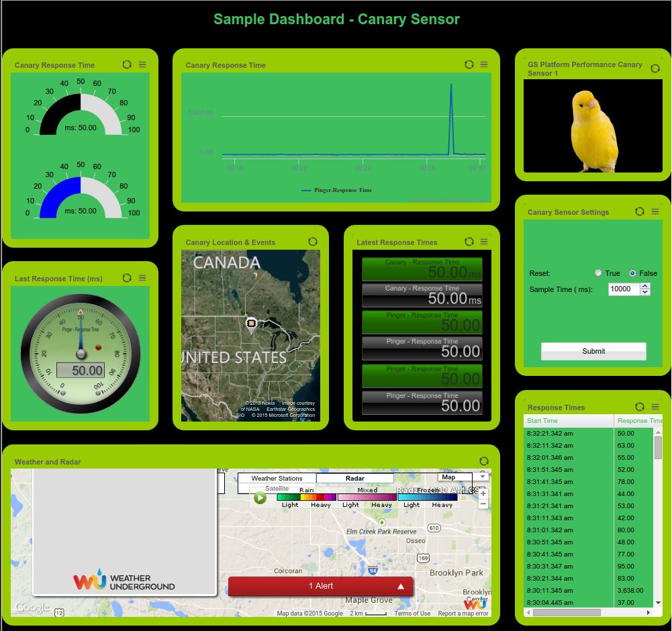Refresh the Weather and Radar panel
Image resolution: width=672 pixels, height=631 pixels.
pyautogui.click(x=484, y=461)
